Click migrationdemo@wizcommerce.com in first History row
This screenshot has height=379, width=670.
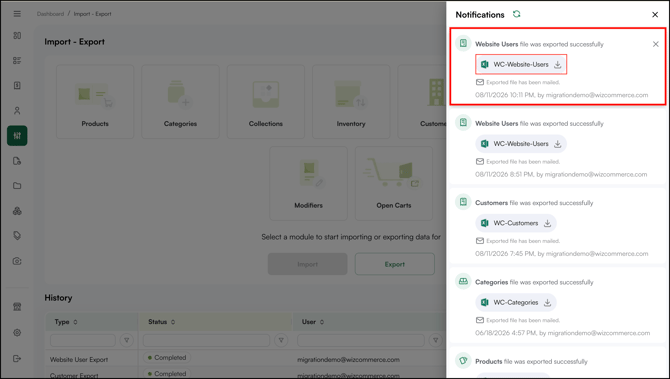coord(349,360)
